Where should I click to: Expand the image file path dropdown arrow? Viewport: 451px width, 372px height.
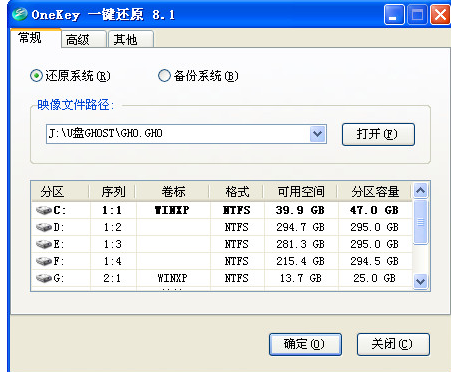tap(318, 134)
